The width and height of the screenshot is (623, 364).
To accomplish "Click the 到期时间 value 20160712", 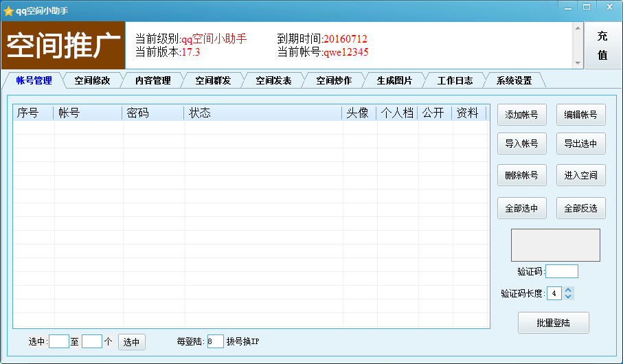I will 345,39.
